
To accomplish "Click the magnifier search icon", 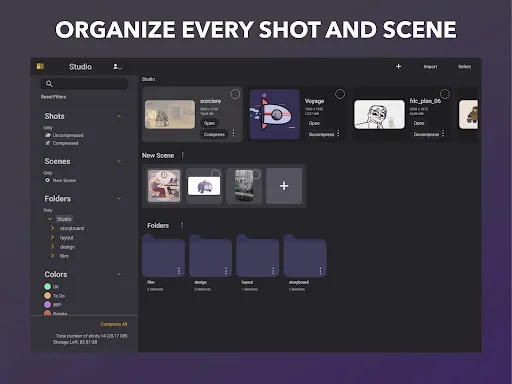I will (49, 84).
